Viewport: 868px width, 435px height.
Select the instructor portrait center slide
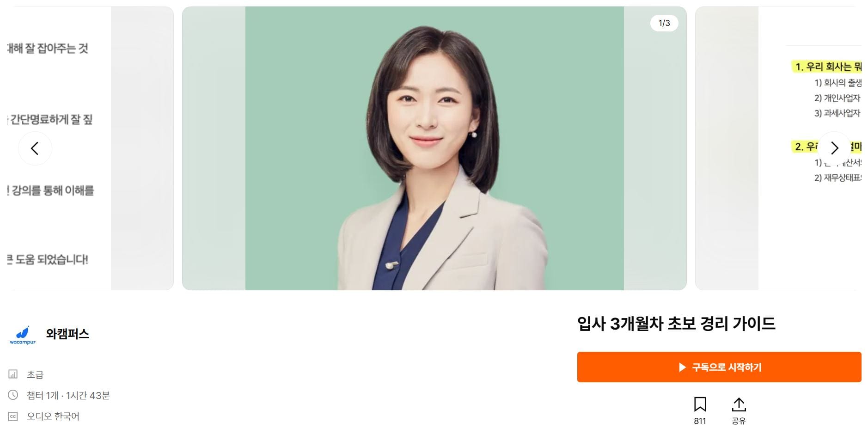click(x=434, y=148)
